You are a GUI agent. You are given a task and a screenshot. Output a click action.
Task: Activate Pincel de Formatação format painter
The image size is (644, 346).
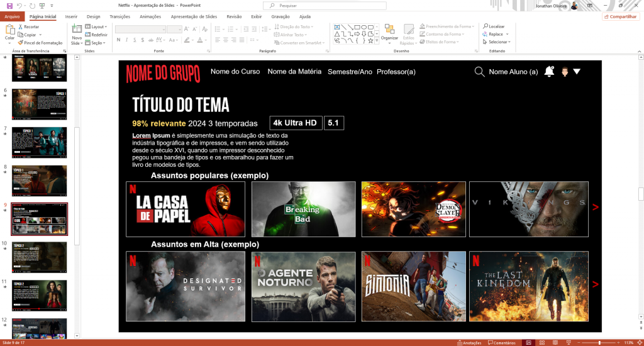click(40, 43)
